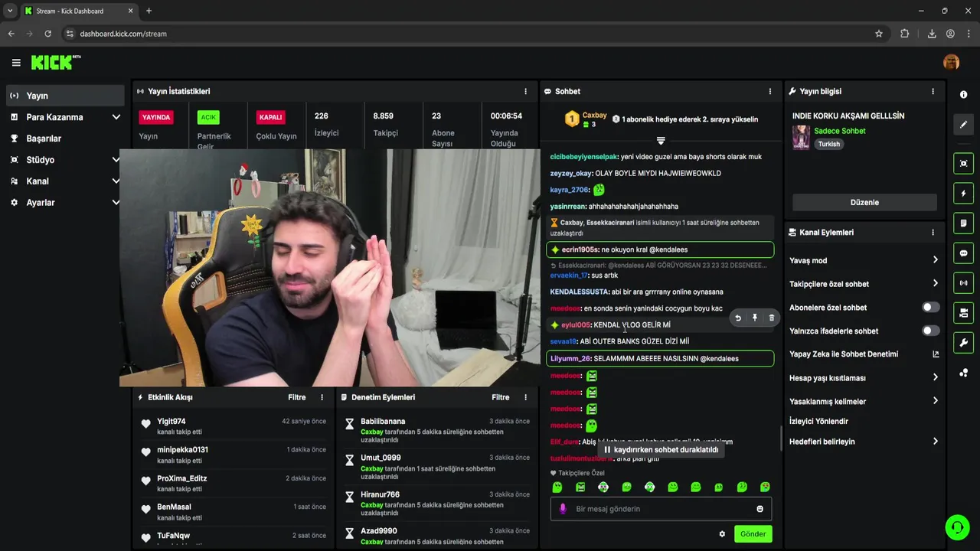The width and height of the screenshot is (980, 551).
Task: Open Takipçilere özel sohbet options
Action: point(864,284)
